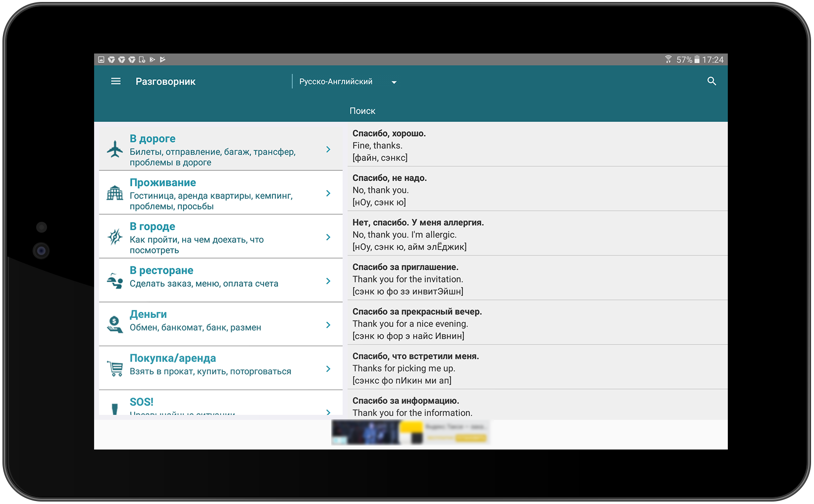
Task: Tap the money hand icon for Деньги
Action: pyautogui.click(x=115, y=325)
